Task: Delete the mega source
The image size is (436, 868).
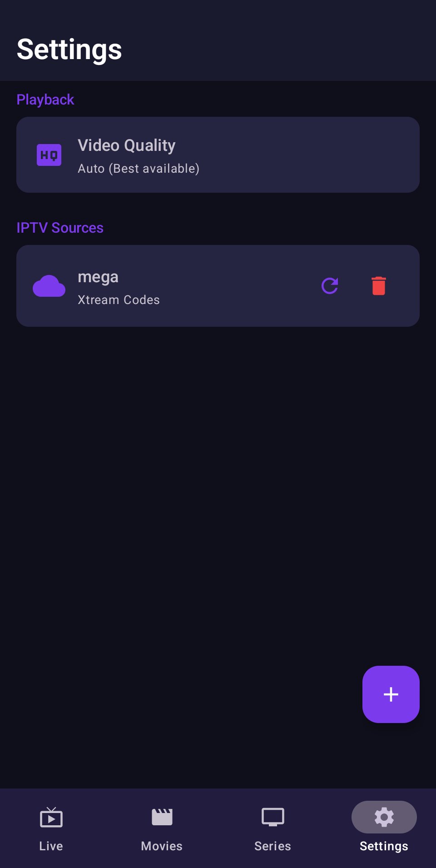Action: pyautogui.click(x=378, y=286)
